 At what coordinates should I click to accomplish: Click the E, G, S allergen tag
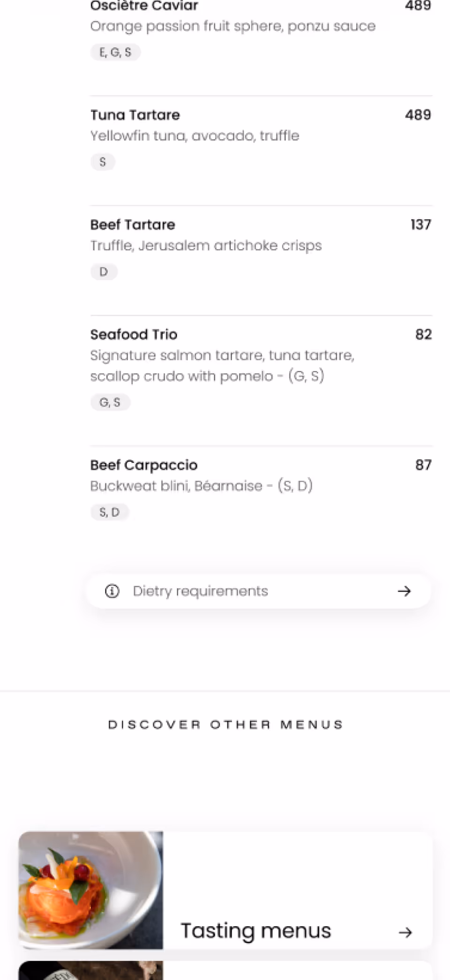[115, 52]
